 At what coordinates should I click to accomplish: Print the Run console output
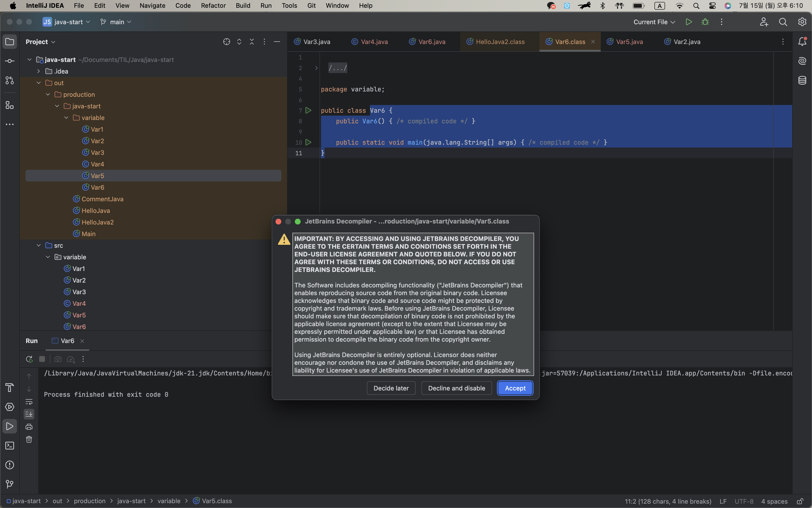click(29, 427)
